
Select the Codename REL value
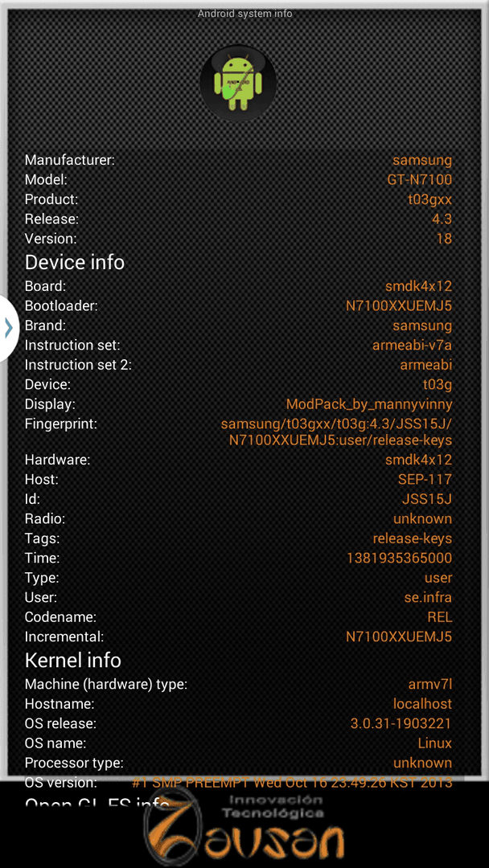440,616
